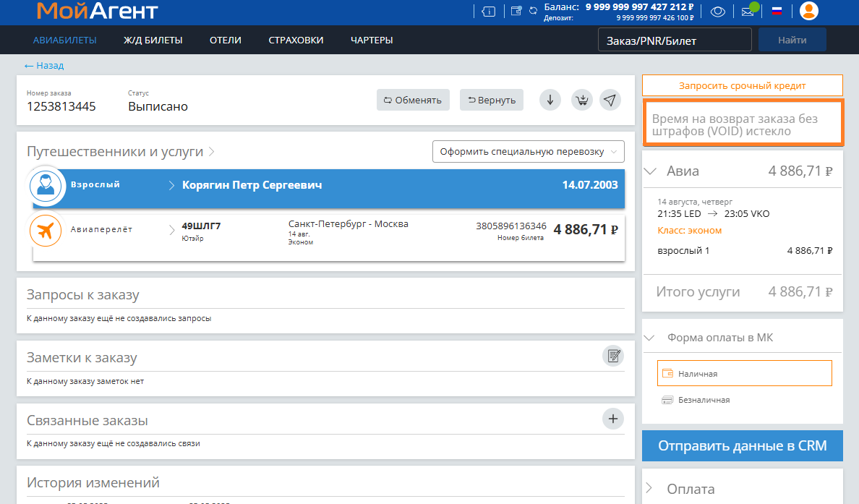Click passenger birth date 14.07.2003
The height and width of the screenshot is (504, 859).
(x=590, y=185)
